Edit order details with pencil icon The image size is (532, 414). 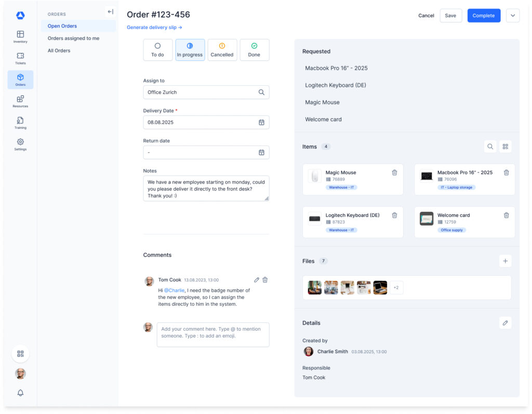(505, 323)
